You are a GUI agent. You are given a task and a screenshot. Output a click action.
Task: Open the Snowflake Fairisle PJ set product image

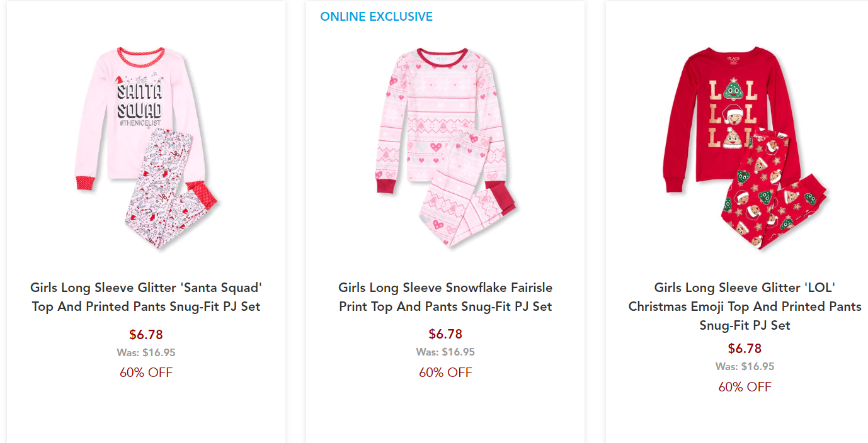click(x=445, y=148)
